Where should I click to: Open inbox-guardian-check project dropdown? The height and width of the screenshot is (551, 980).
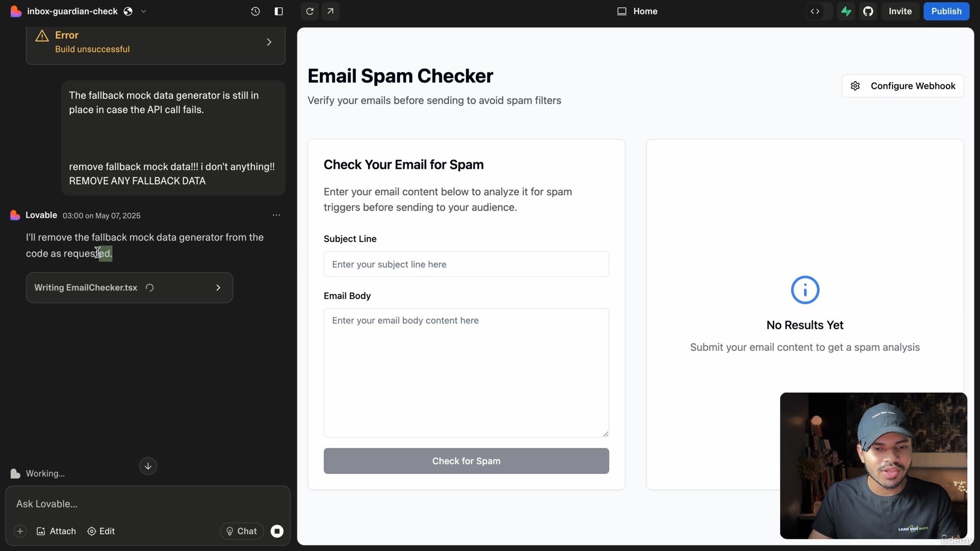click(143, 11)
